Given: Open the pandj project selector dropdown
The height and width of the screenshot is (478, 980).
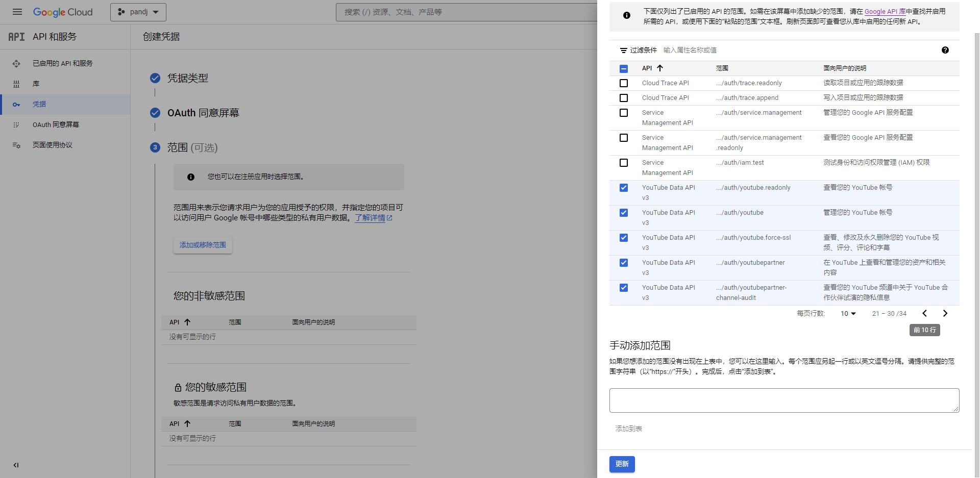Looking at the screenshot, I should point(138,12).
